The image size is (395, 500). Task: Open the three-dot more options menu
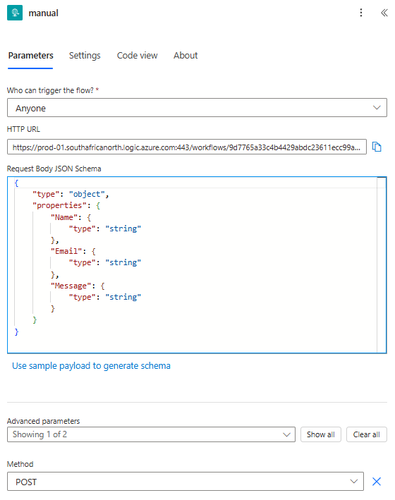(361, 13)
